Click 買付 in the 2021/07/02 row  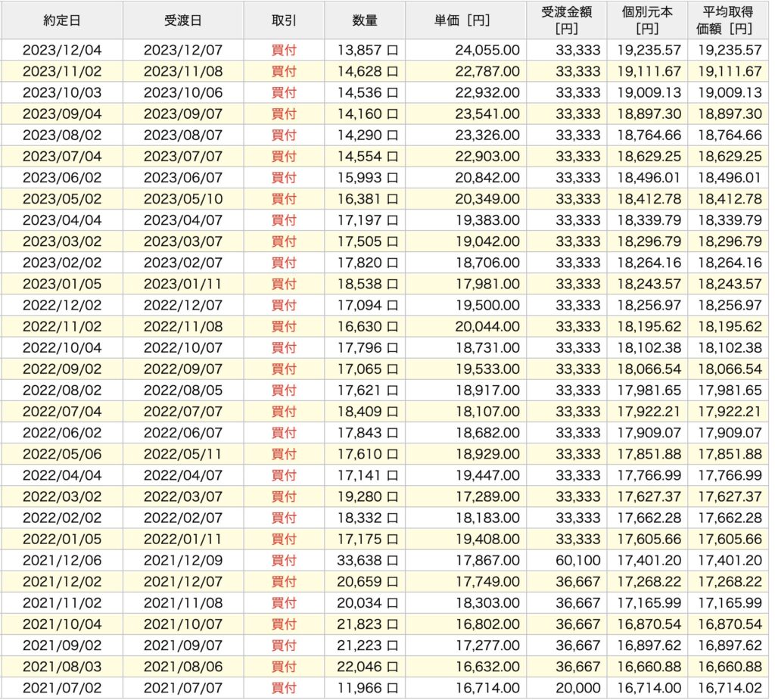pyautogui.click(x=284, y=689)
